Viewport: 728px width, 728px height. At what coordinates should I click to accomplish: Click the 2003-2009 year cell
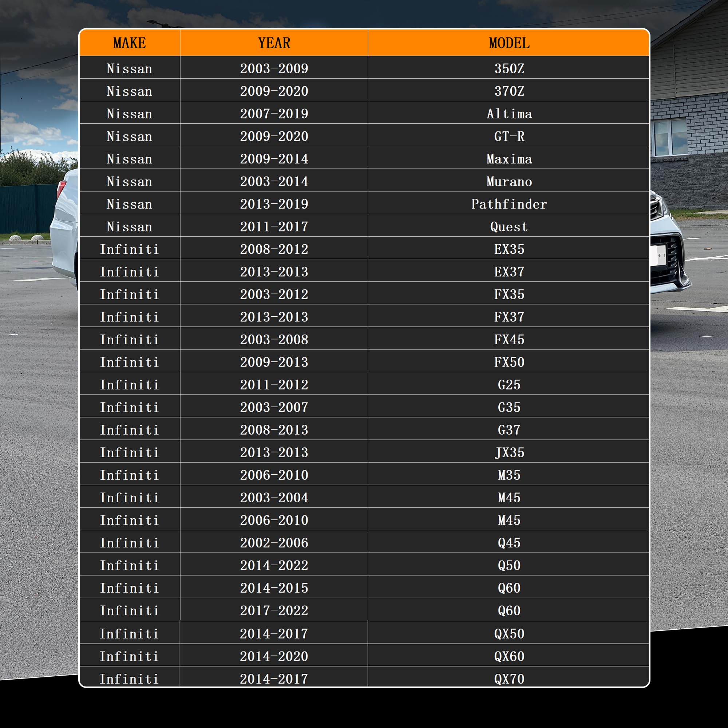[274, 68]
